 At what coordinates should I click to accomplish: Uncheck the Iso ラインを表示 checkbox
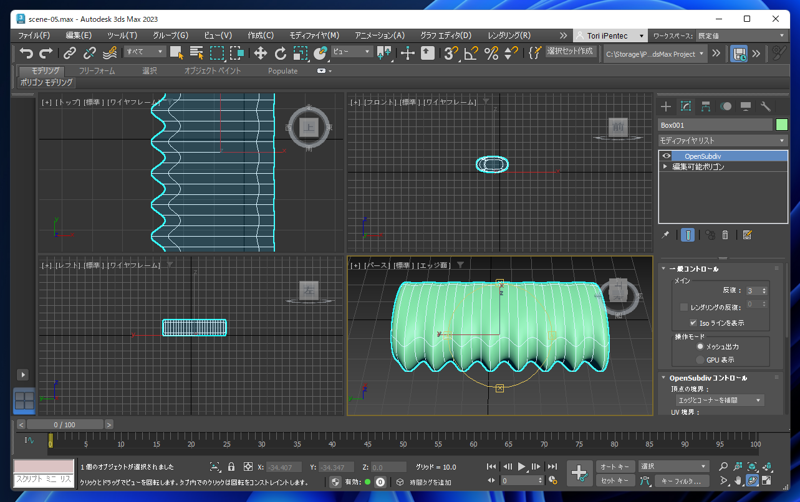point(693,322)
